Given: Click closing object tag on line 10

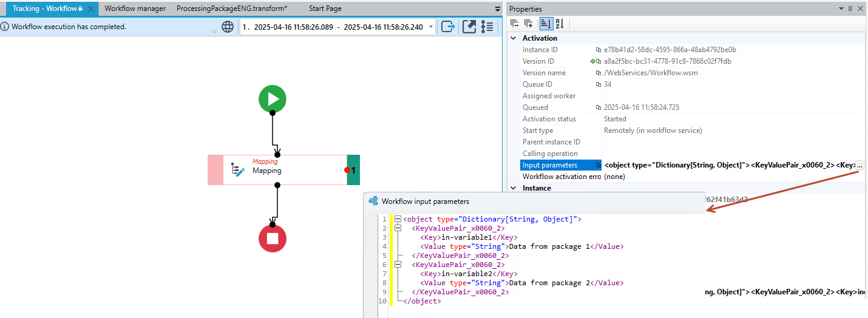Looking at the screenshot, I should [x=422, y=301].
